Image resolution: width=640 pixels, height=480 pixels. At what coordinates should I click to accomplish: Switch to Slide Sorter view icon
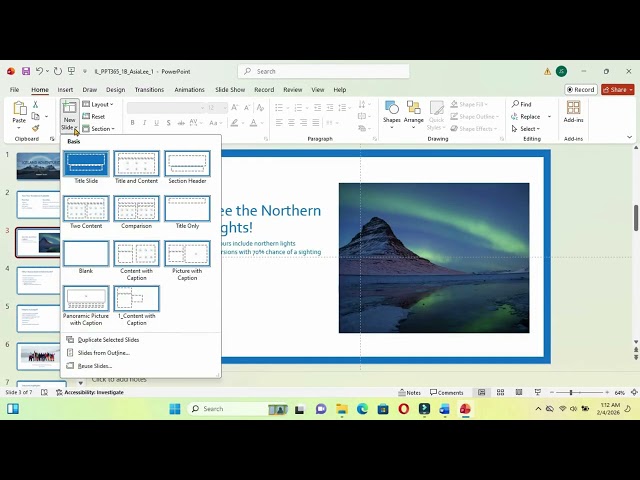coord(500,392)
